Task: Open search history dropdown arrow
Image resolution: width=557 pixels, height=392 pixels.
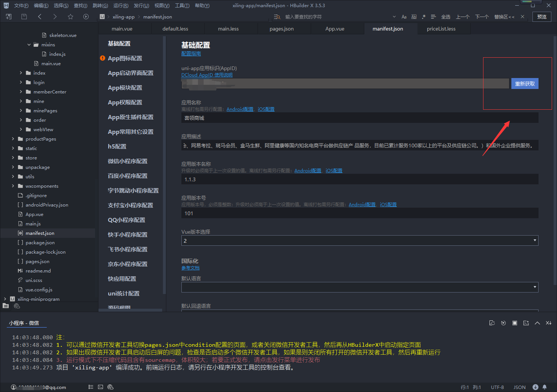Action: point(394,17)
